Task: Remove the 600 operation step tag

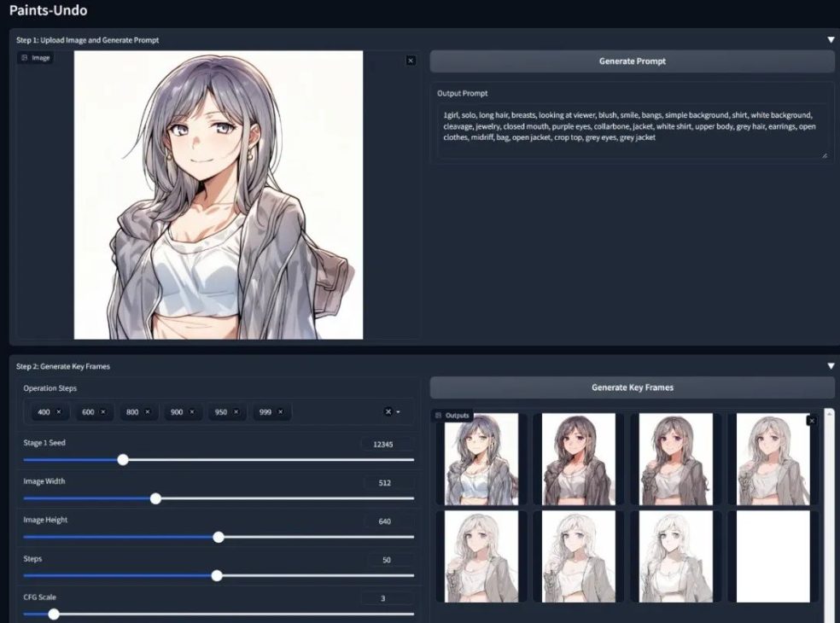Action: point(103,412)
